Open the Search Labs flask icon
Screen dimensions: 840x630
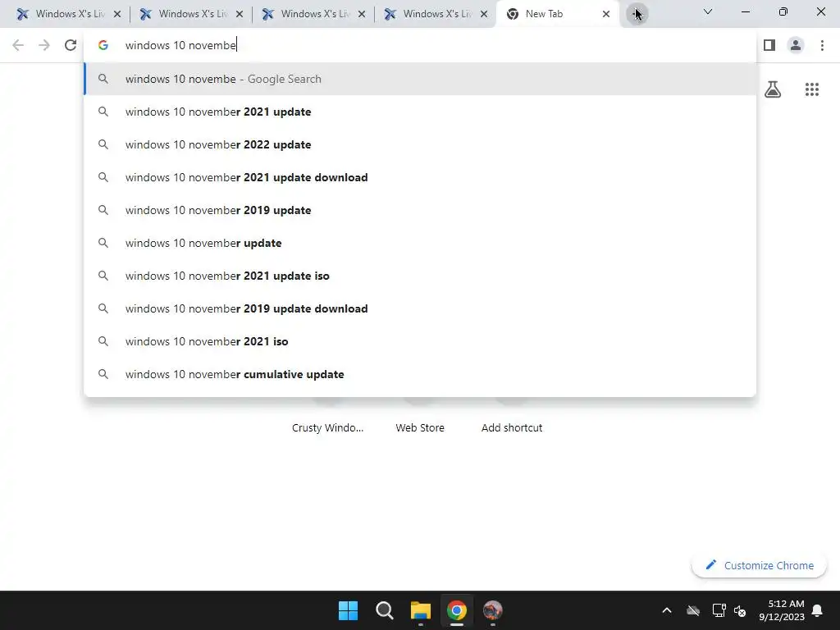tap(773, 89)
